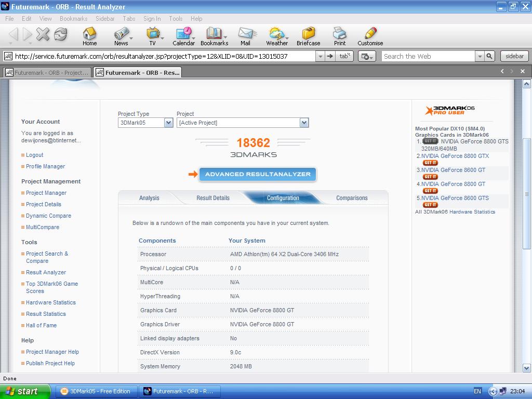Click GET IT badge under GeForce 8600 GTS

[430, 205]
